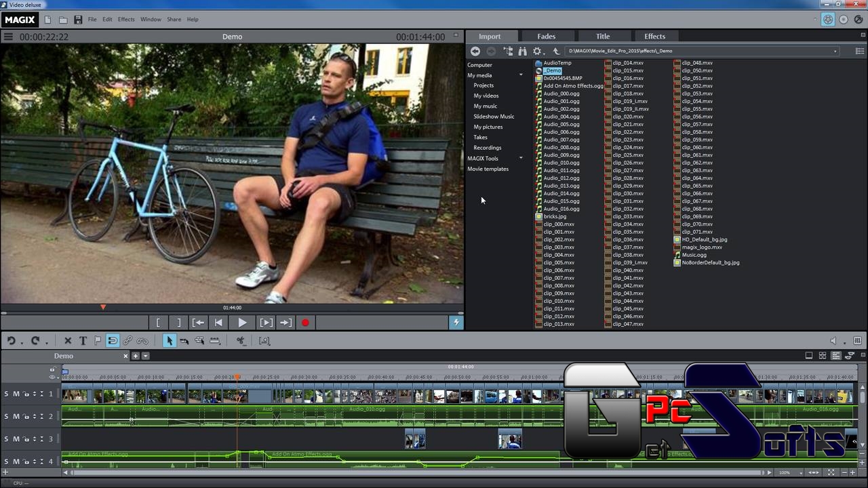Screen dimensions: 868x488
Task: Go up one folder level
Action: point(556,51)
